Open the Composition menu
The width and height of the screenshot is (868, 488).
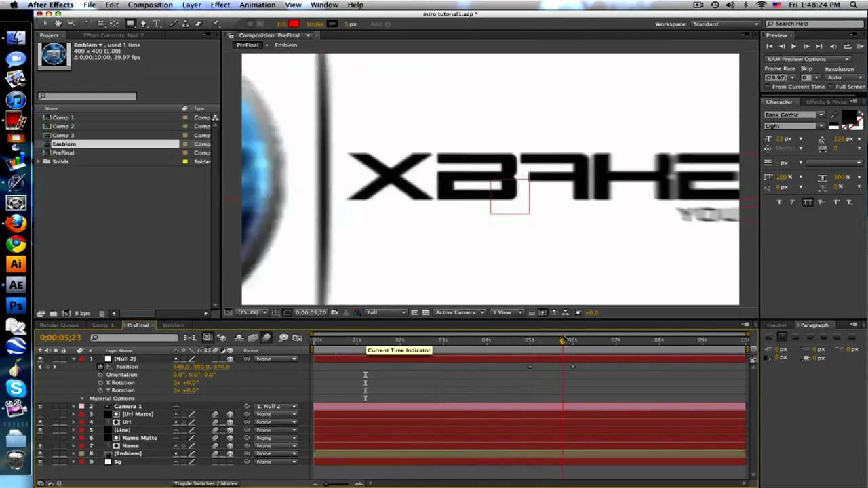point(150,5)
